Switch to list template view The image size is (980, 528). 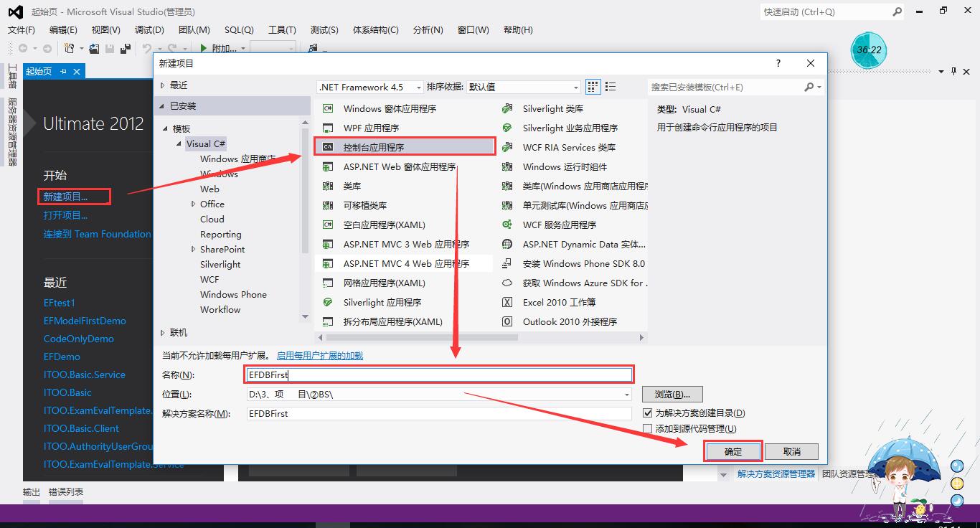(x=611, y=87)
